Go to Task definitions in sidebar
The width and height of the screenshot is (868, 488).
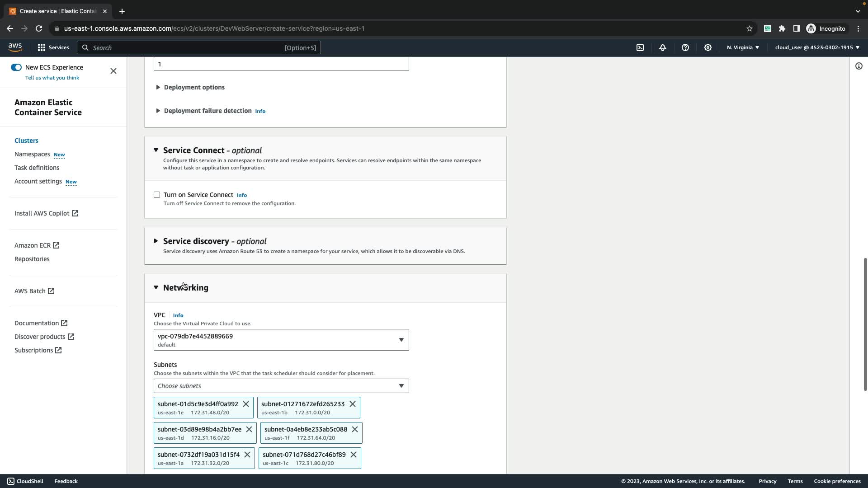coord(37,168)
